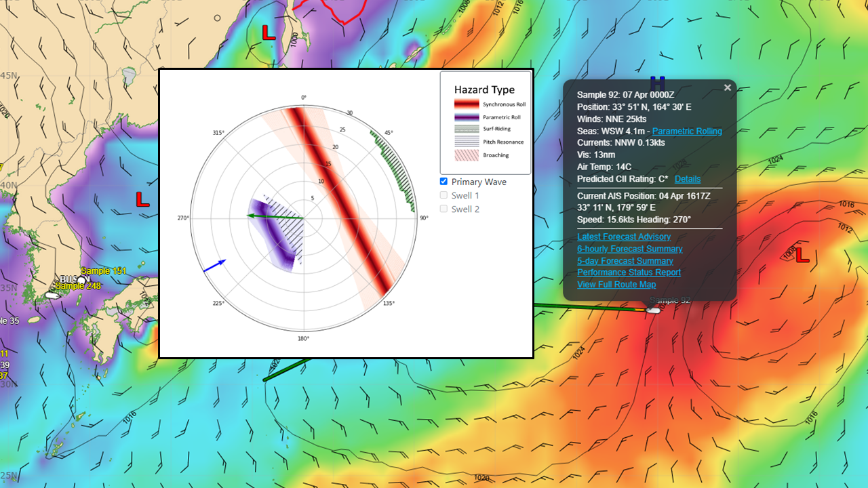Toggle the Primary Wave checkbox off
This screenshot has height=488, width=868.
tap(443, 181)
